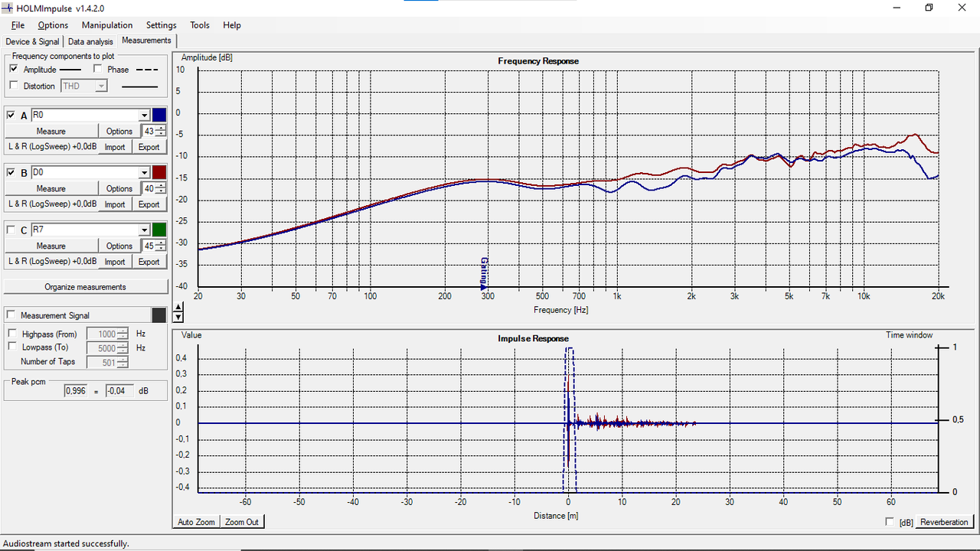Screen dimensions: 980x551
Task: Open the D0 measurement name dropdown
Action: (x=144, y=172)
